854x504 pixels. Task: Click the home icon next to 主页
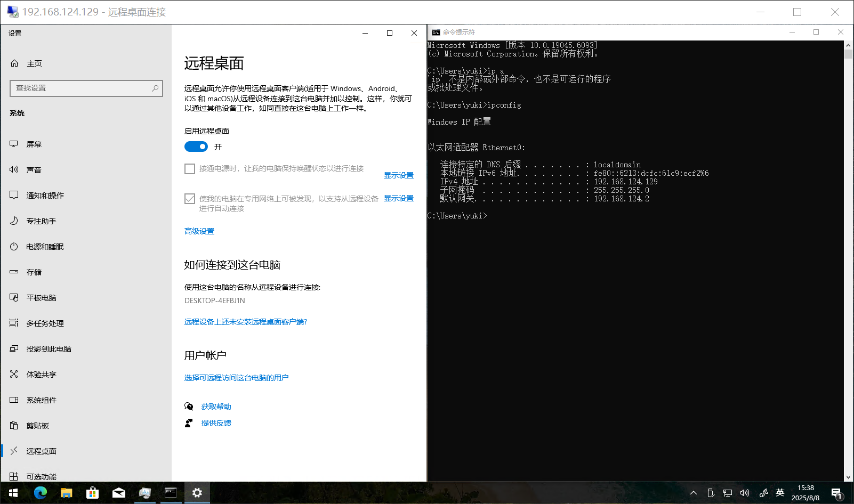click(x=14, y=63)
